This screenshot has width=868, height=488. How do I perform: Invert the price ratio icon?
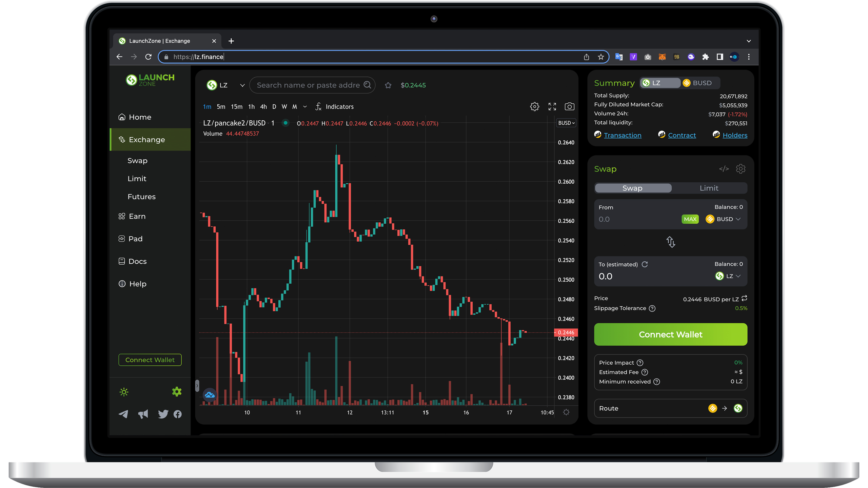(744, 299)
